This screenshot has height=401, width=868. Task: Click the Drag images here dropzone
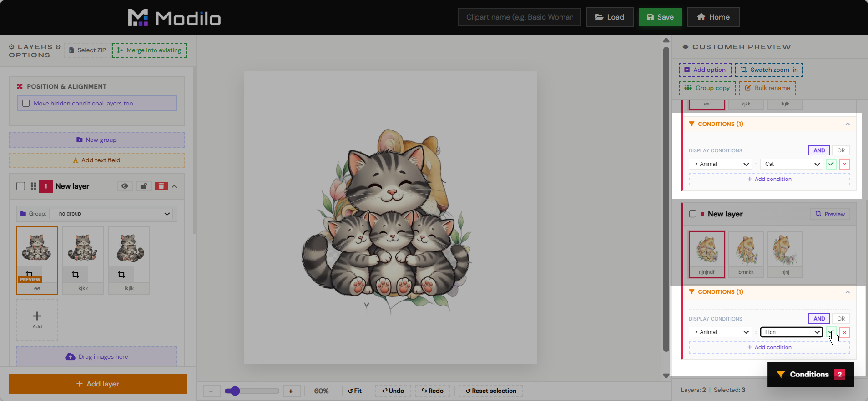[96, 356]
